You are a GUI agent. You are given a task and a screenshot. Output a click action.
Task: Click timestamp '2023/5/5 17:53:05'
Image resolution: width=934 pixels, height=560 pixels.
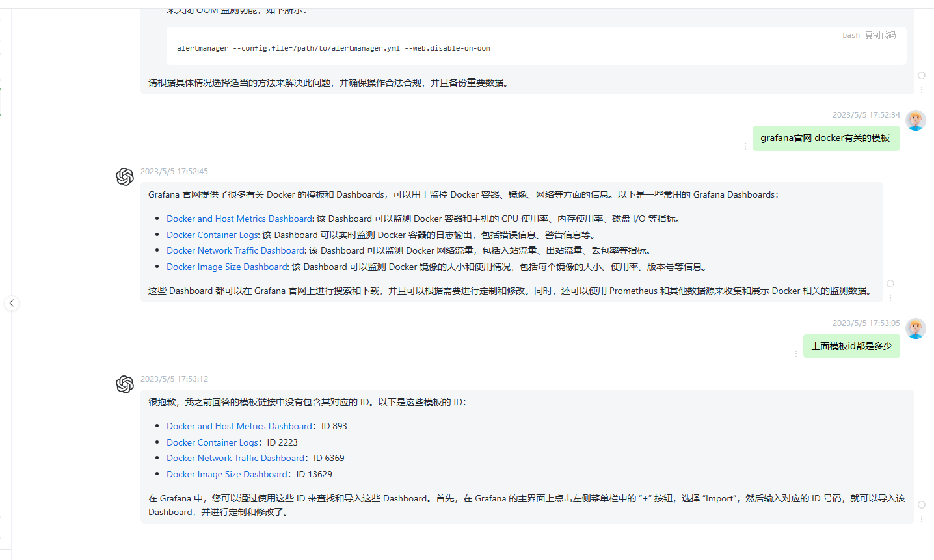[866, 323]
